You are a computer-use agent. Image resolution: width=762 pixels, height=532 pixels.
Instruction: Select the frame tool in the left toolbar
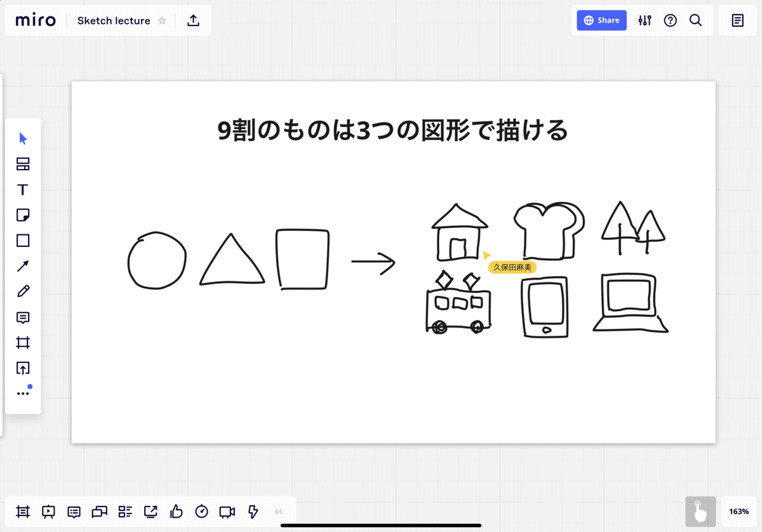[x=22, y=342]
